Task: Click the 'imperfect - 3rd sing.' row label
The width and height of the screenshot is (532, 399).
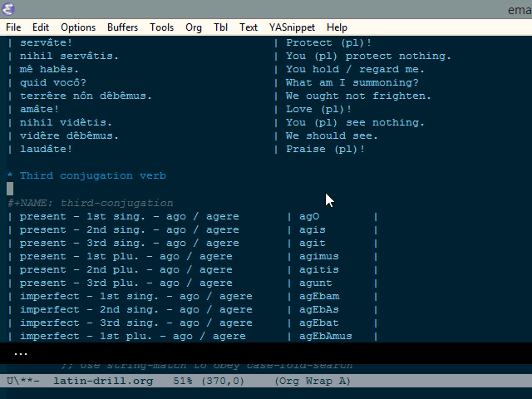Action: [136, 323]
